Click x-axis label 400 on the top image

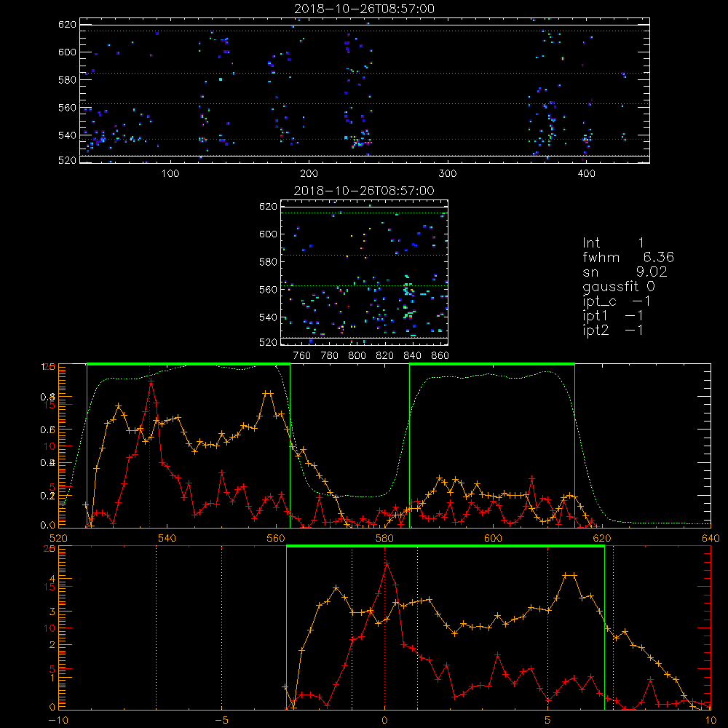click(x=586, y=174)
